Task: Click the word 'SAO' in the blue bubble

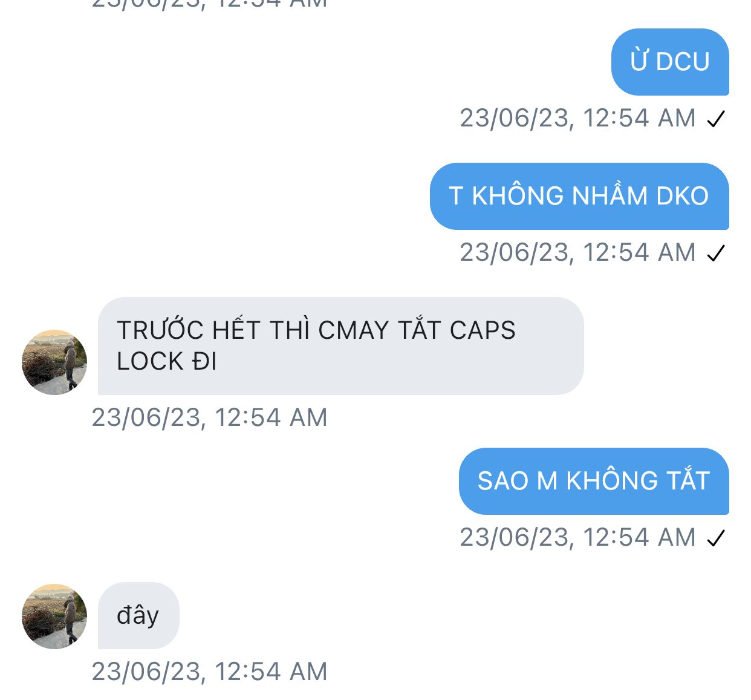Action: pos(503,481)
